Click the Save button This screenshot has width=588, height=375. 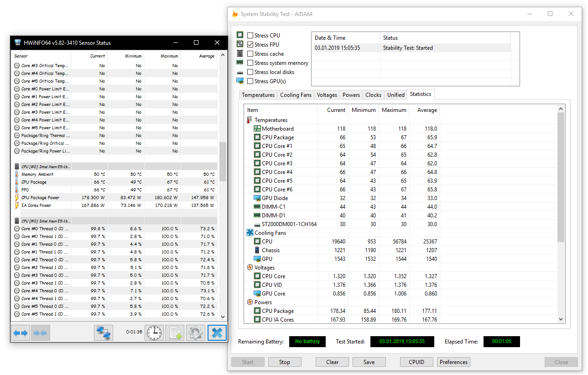click(369, 362)
